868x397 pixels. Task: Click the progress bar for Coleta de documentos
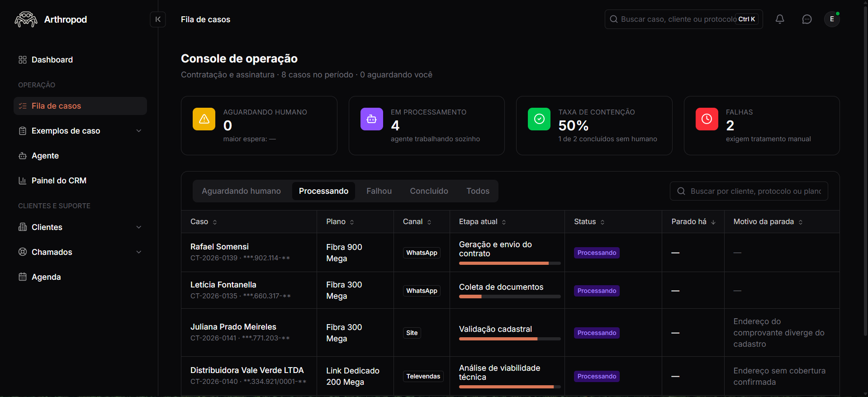510,297
